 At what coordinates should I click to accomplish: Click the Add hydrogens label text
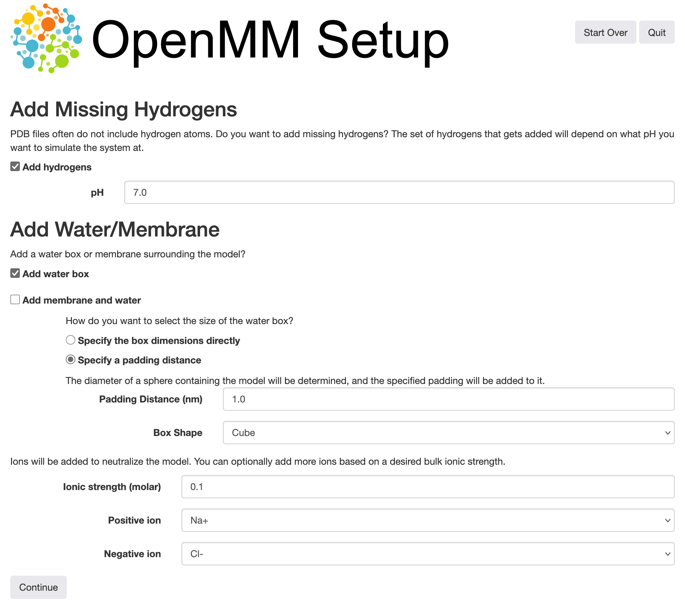[57, 167]
